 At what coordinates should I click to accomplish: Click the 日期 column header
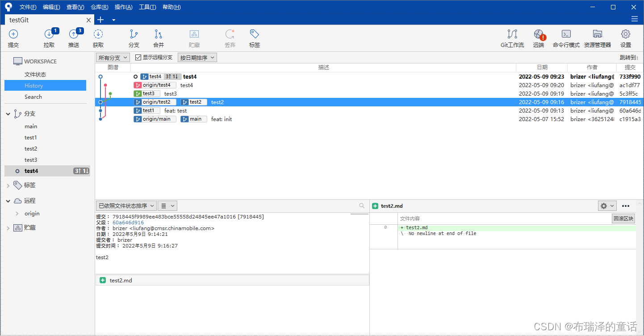(542, 67)
